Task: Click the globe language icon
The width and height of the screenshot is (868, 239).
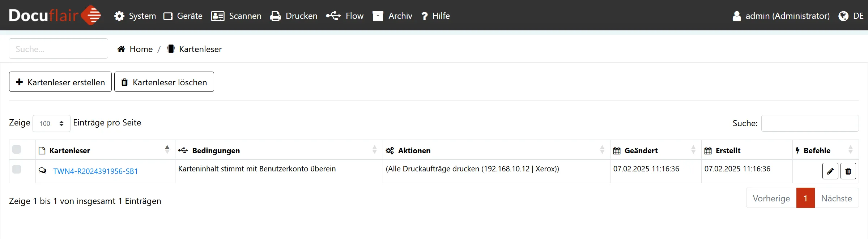Action: [843, 16]
